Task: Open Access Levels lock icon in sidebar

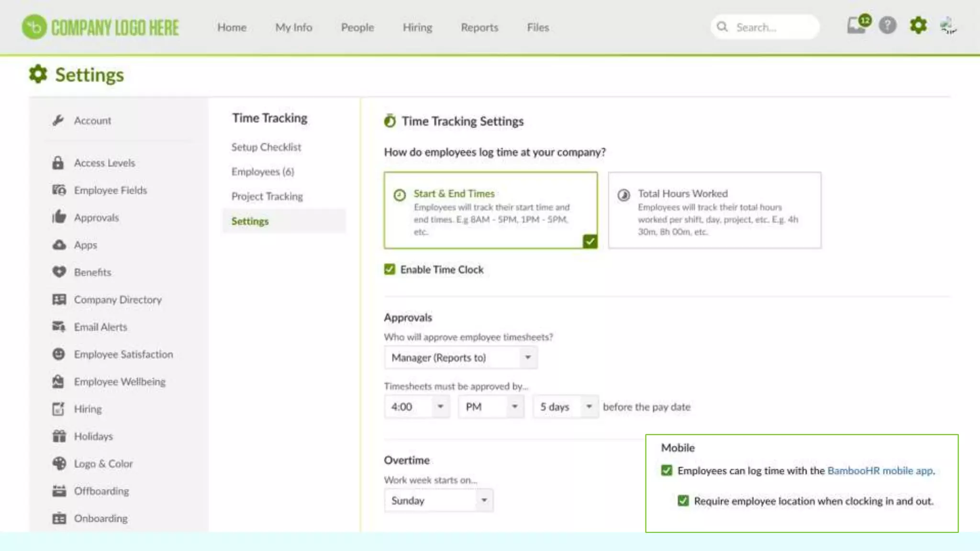Action: pyautogui.click(x=58, y=163)
